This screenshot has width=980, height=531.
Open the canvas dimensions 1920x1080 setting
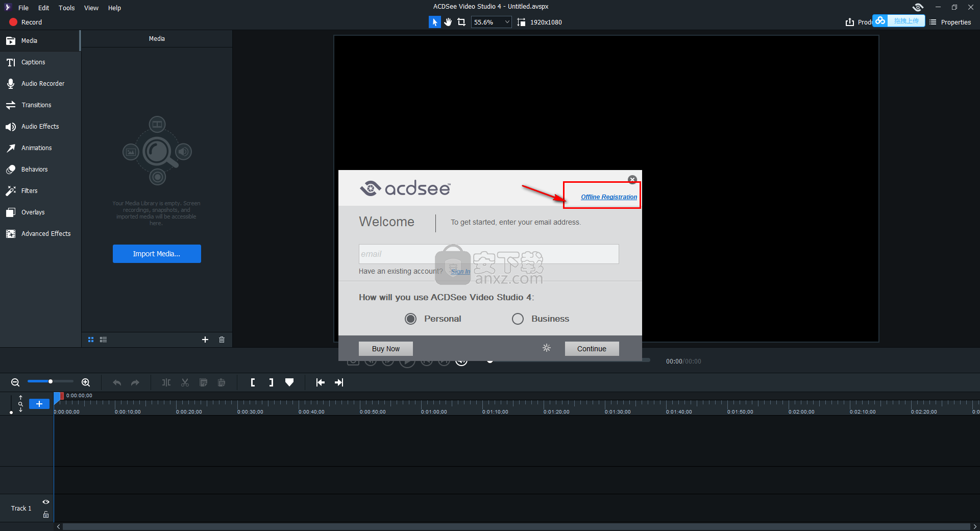coord(540,22)
